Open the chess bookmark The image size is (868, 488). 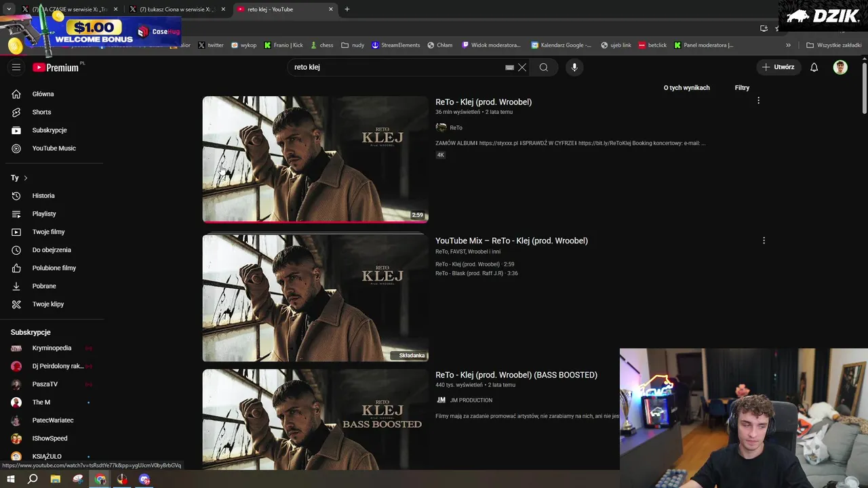pos(322,45)
